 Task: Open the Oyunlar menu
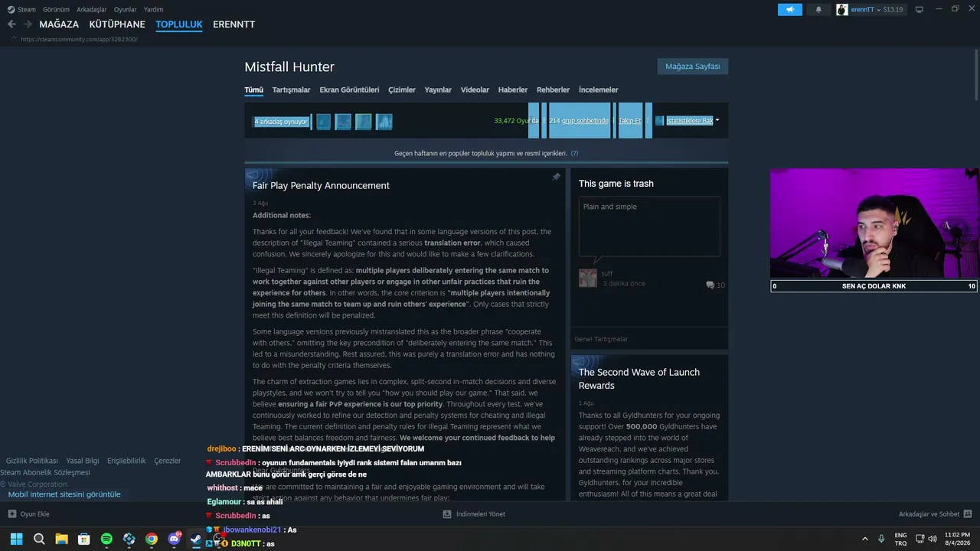(x=126, y=9)
